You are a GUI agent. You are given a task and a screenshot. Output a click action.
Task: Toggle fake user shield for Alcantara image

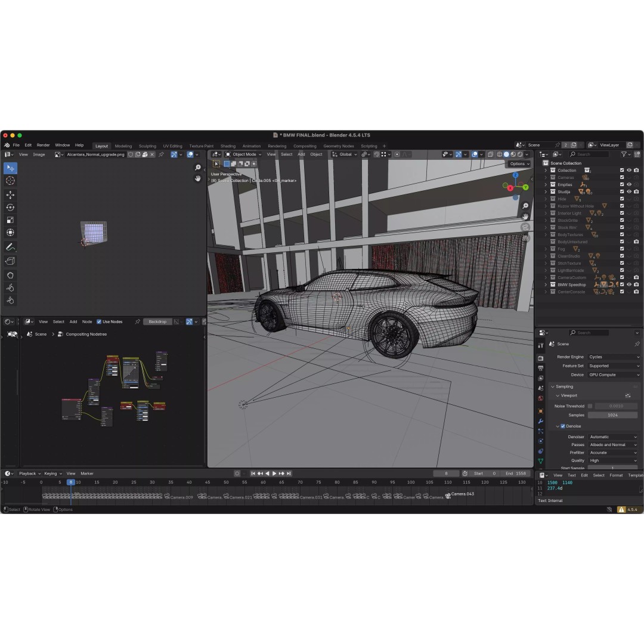click(131, 154)
